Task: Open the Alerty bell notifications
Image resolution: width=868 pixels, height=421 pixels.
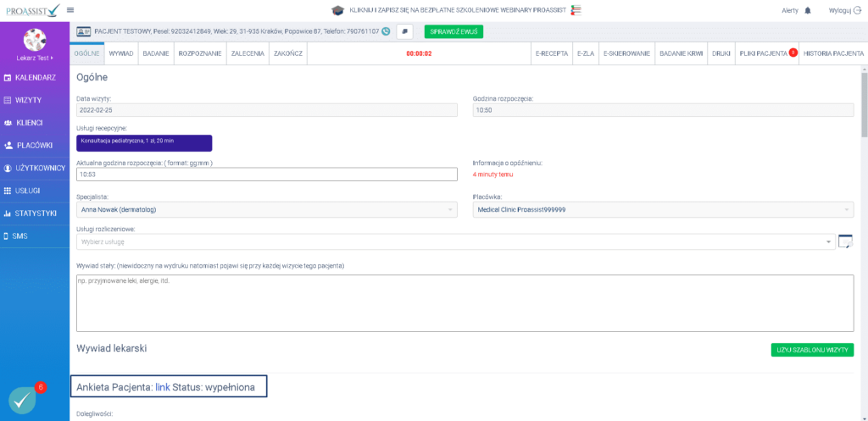Action: tap(807, 10)
